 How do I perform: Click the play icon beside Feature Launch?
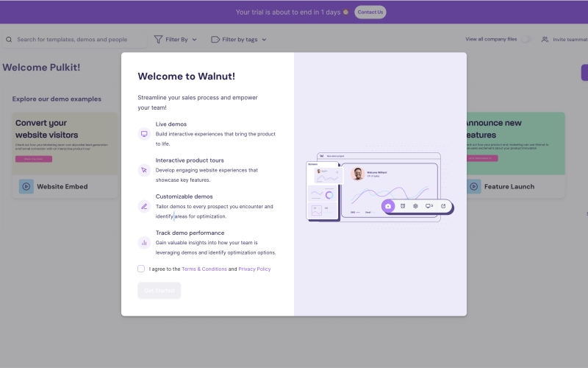[474, 187]
